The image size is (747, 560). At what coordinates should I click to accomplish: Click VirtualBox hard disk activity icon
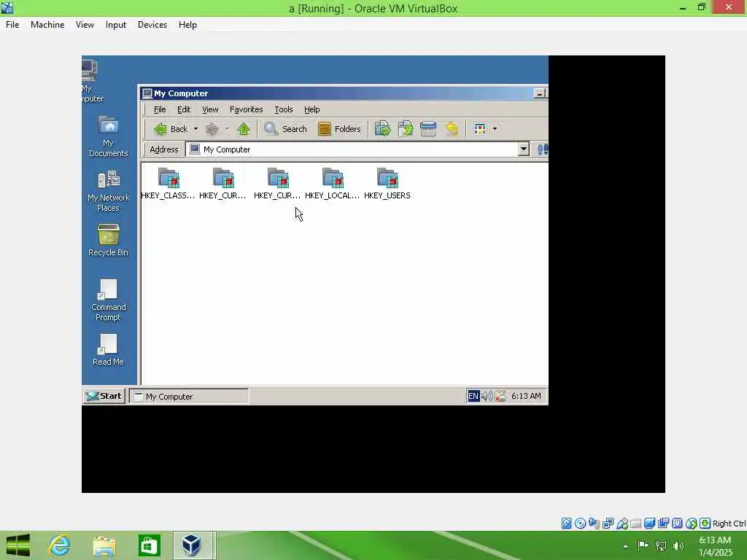pos(566,524)
